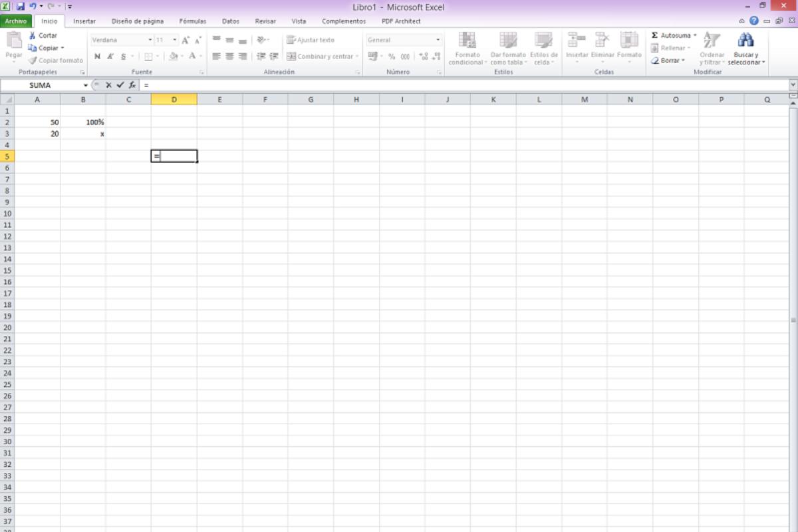Cancel entry with the X icon in formula bar

(108, 85)
